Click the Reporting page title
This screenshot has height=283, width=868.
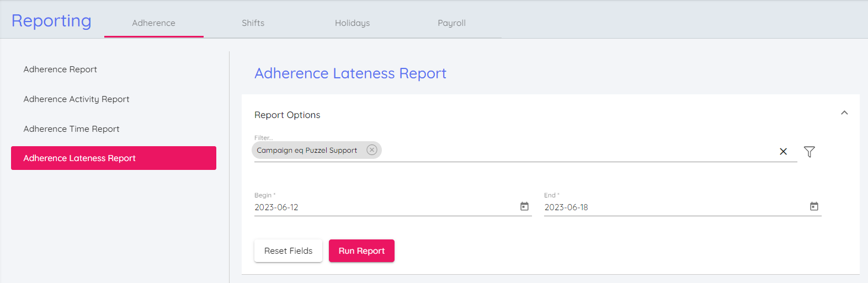coord(51,21)
